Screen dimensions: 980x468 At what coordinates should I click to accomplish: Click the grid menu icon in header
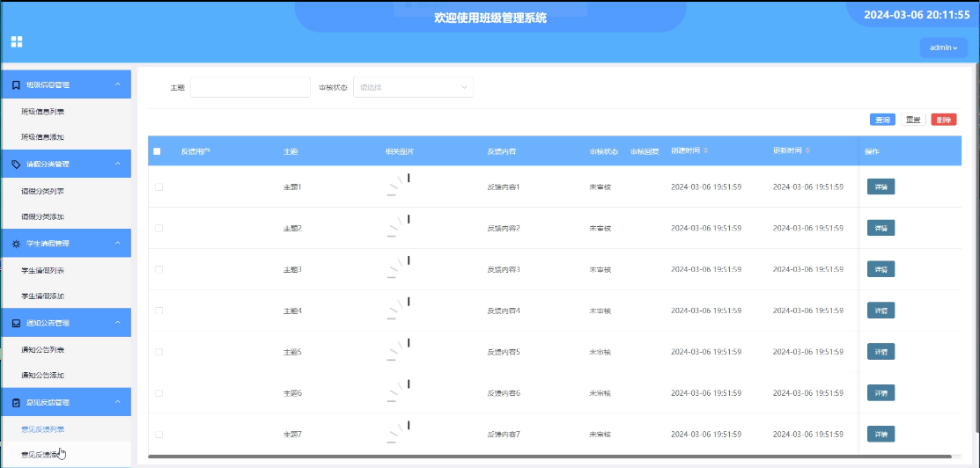pyautogui.click(x=17, y=42)
